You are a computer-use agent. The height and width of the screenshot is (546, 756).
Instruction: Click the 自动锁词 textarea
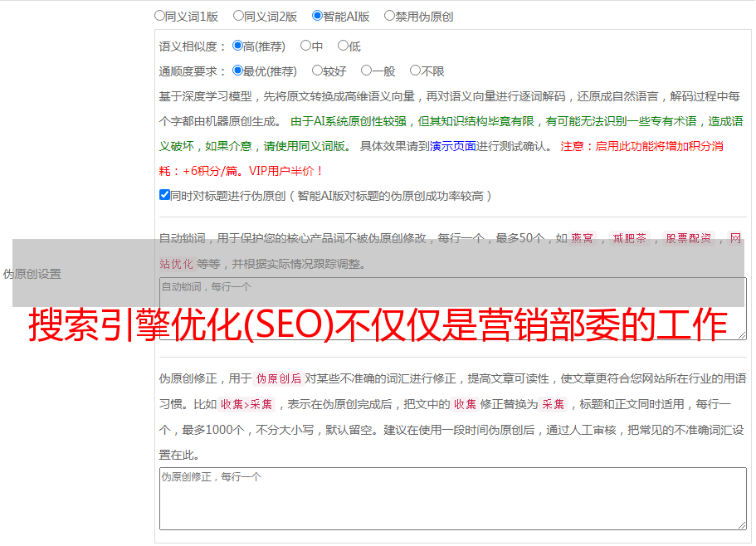[x=453, y=309]
